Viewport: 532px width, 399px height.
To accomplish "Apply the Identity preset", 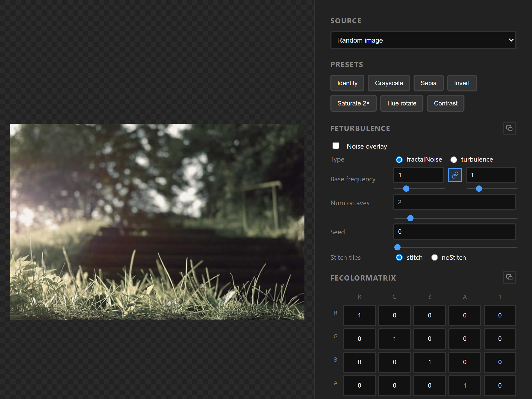I will click(x=347, y=83).
